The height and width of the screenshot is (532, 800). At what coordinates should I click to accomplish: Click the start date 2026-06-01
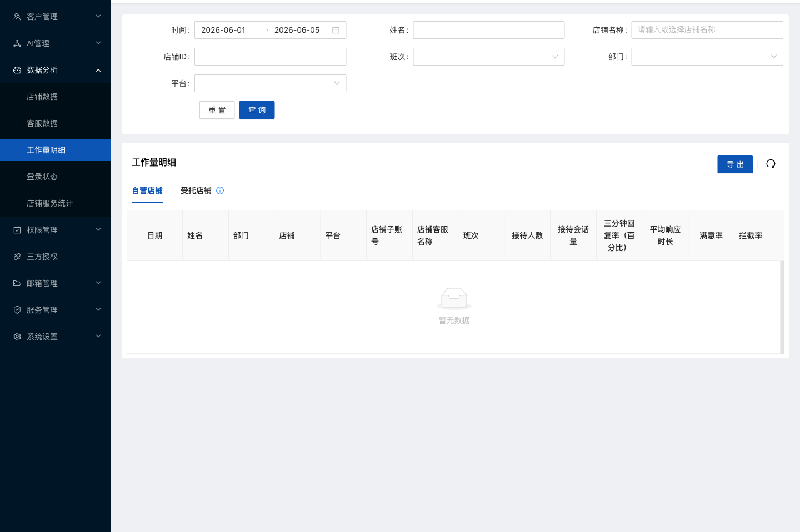point(223,30)
